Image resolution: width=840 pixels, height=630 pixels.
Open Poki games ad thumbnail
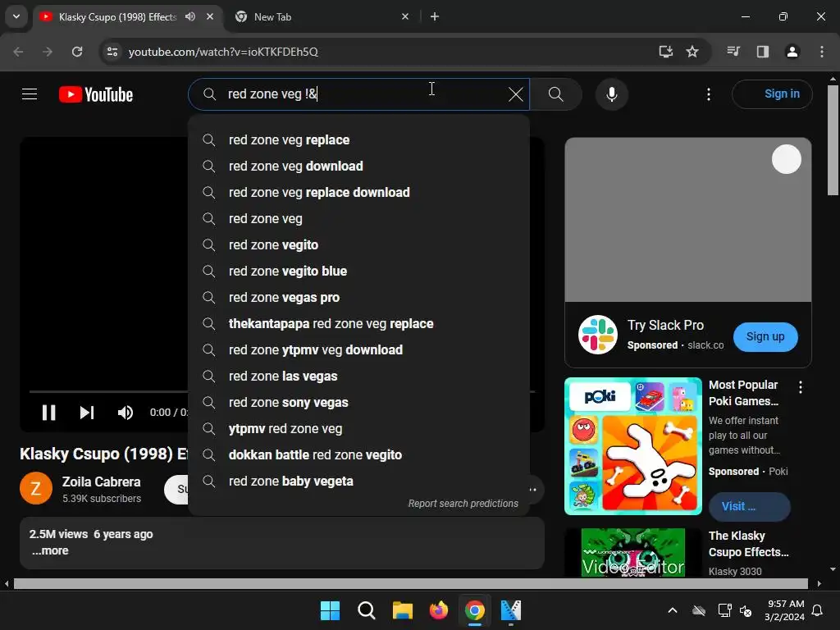632,445
